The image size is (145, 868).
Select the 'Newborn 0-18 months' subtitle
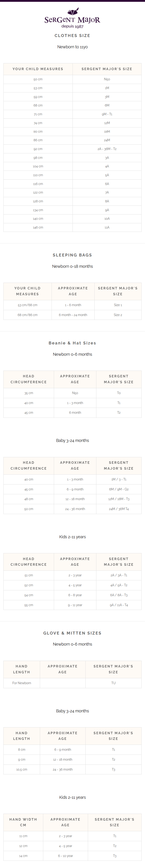[x=72, y=266]
